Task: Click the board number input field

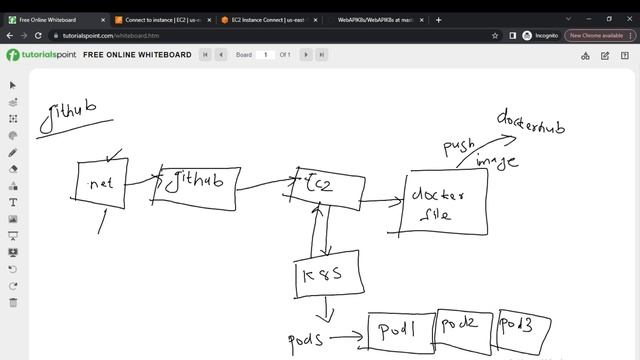Action: point(265,55)
